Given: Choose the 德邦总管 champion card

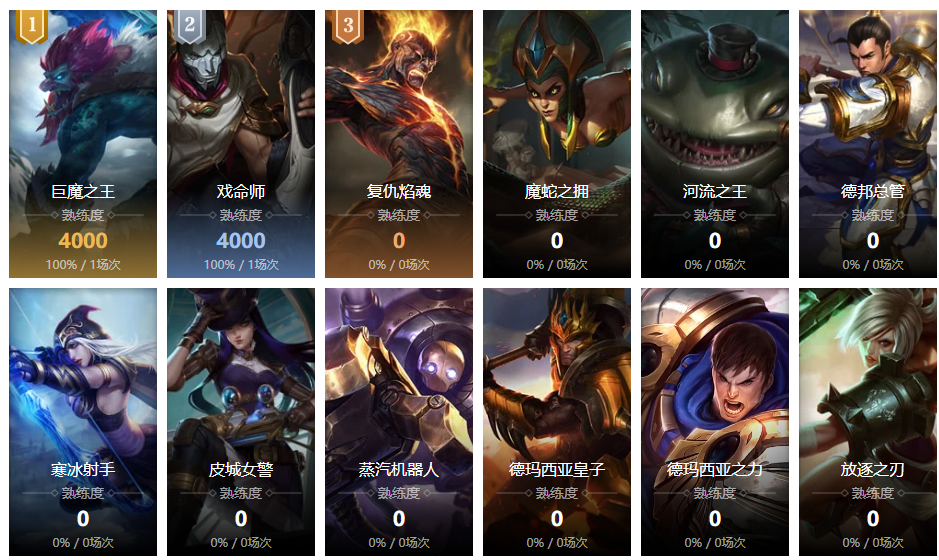Looking at the screenshot, I should pyautogui.click(x=868, y=144).
